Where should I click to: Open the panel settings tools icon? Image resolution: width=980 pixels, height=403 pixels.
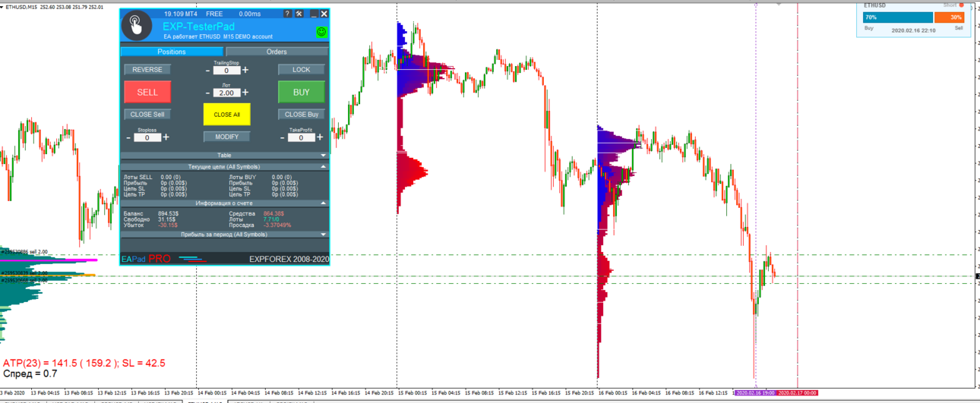pos(299,14)
